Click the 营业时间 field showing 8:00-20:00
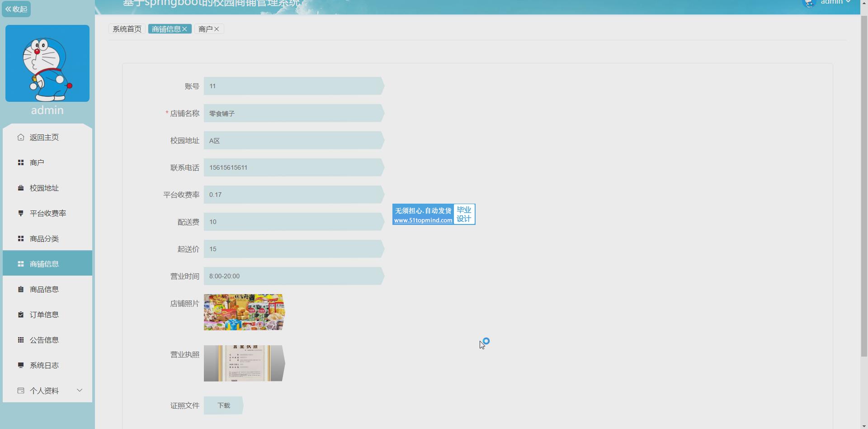Image resolution: width=868 pixels, height=429 pixels. pyautogui.click(x=294, y=276)
